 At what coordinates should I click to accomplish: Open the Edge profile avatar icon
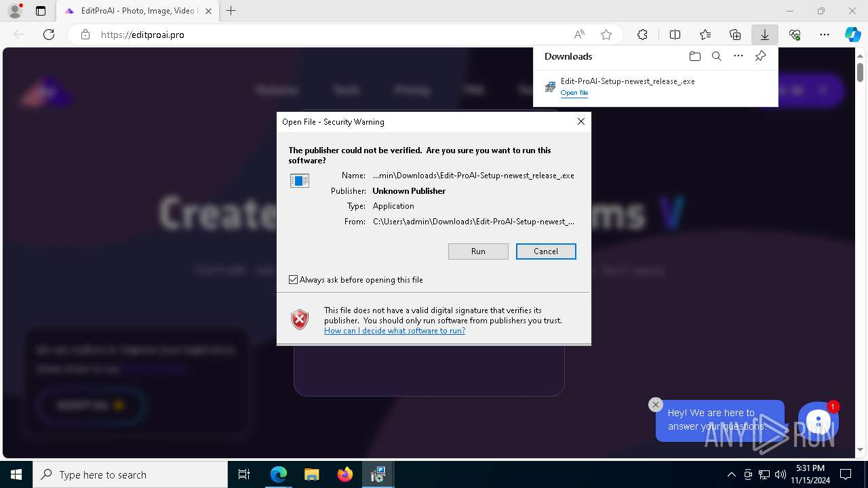click(14, 11)
